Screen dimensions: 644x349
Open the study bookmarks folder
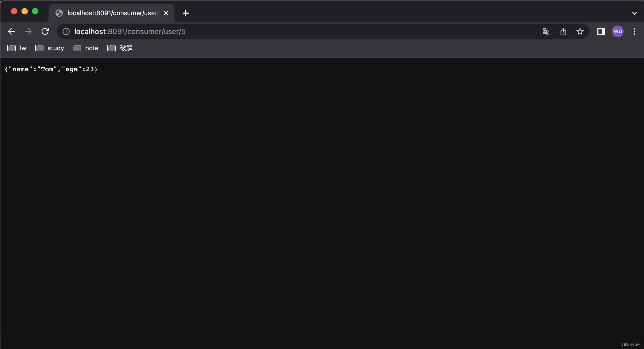50,48
